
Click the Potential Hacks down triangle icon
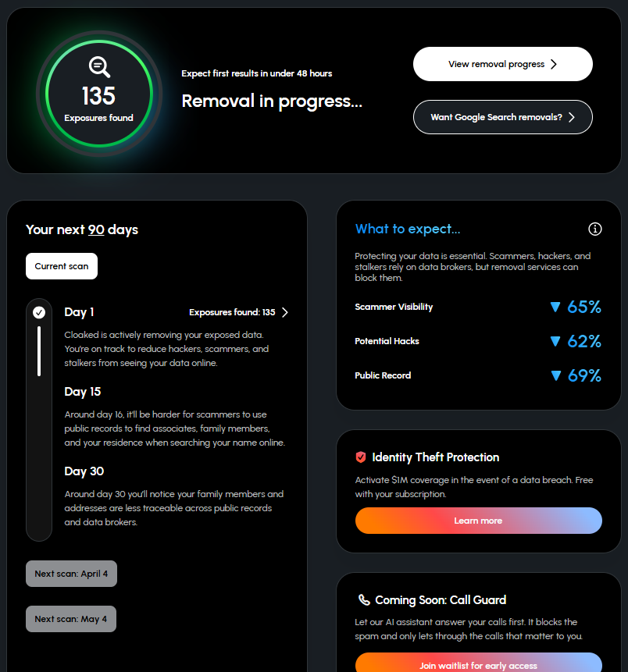[x=555, y=341]
